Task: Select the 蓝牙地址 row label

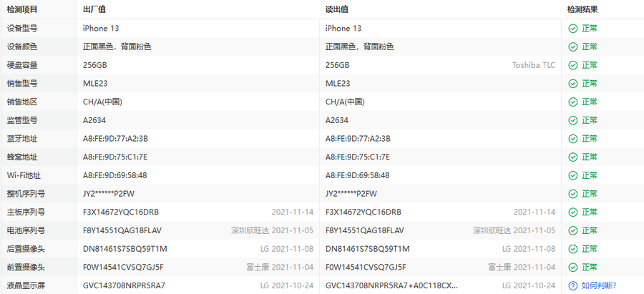Action: click(x=22, y=139)
